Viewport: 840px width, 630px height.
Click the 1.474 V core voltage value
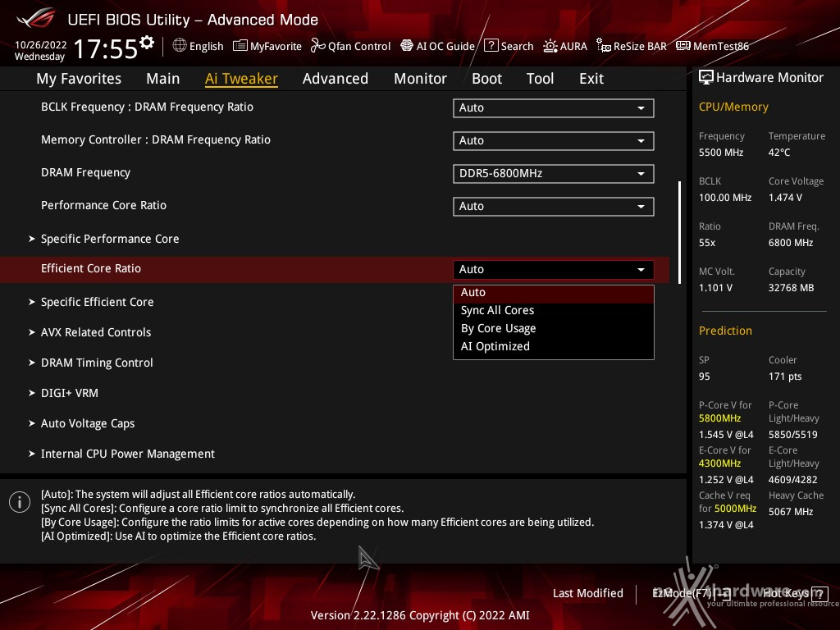[x=785, y=198]
